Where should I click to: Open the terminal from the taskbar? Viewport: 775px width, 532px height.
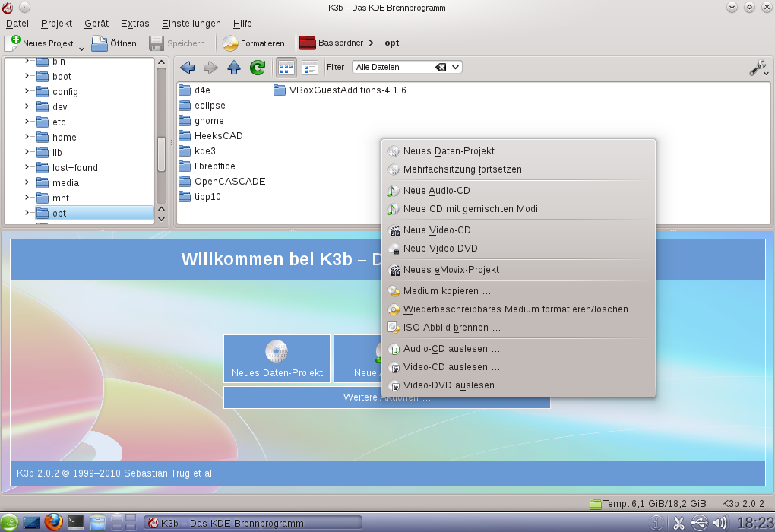[76, 522]
